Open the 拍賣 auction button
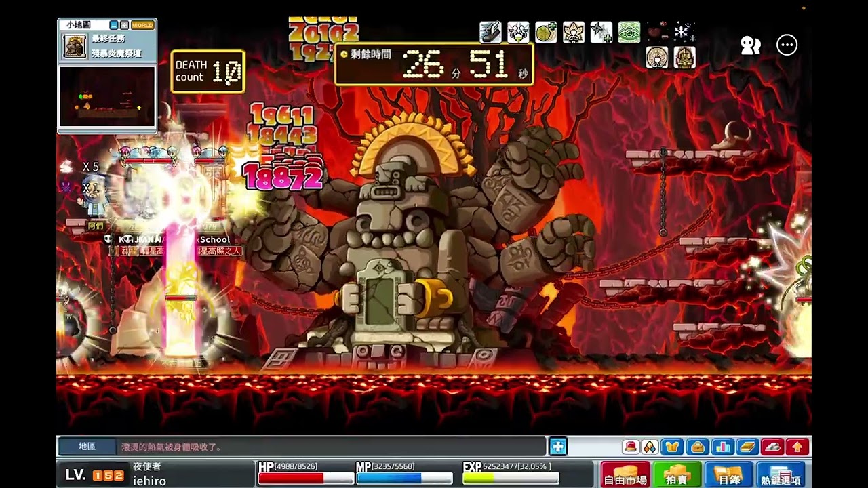 point(676,474)
